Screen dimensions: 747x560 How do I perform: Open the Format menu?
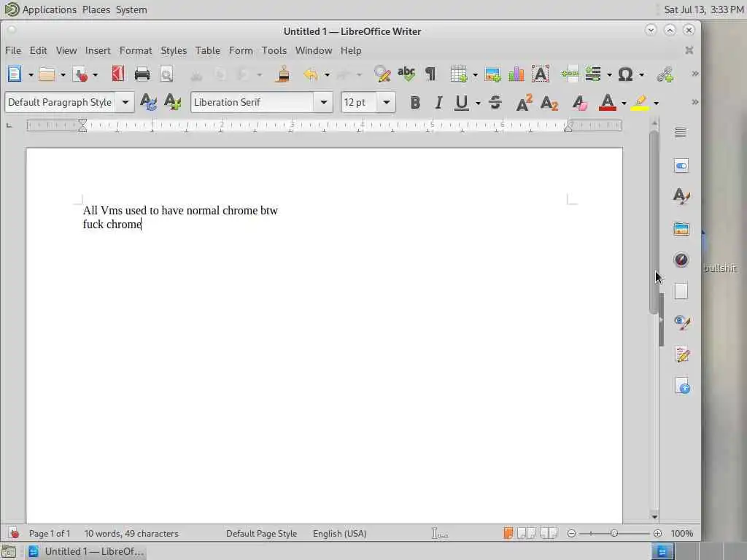point(135,50)
